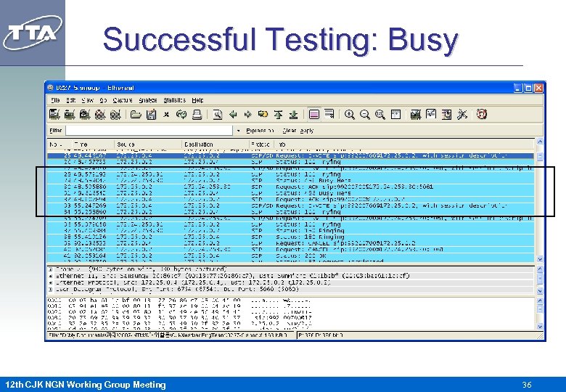Click the Help lifebuoy icon

482,115
